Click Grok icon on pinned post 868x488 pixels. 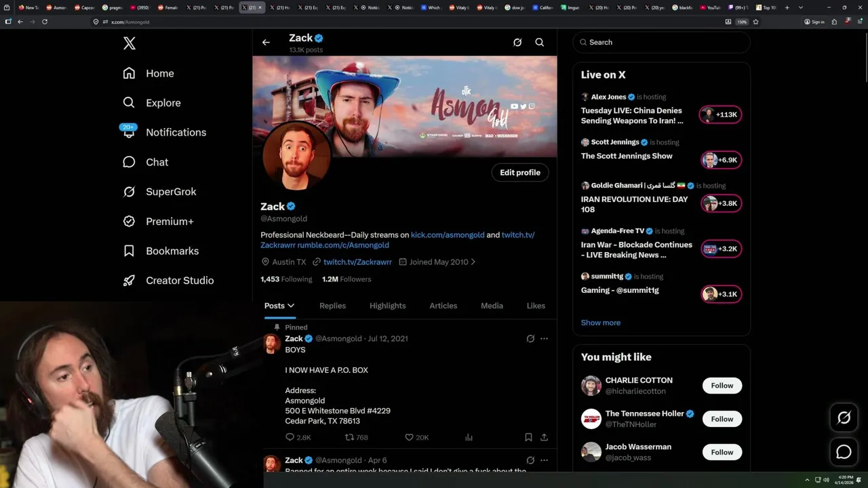[530, 339]
